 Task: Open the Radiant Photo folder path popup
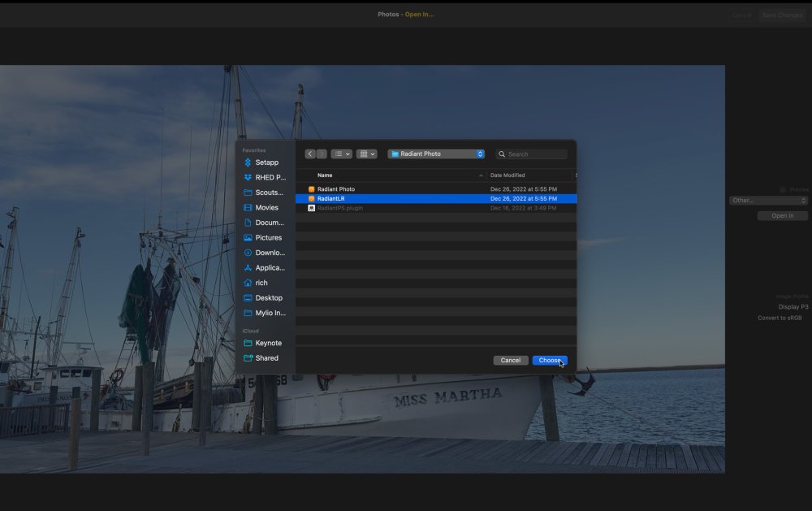click(436, 154)
